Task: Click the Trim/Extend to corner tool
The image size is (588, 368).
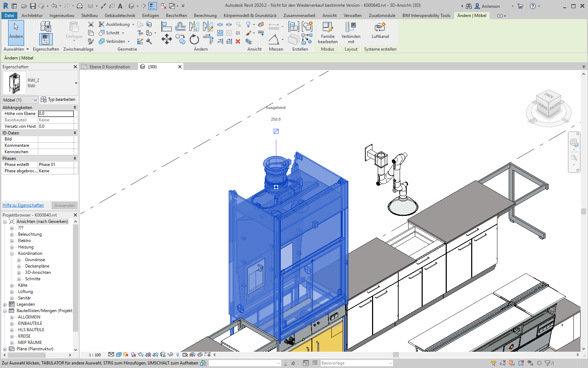Action: point(208,39)
